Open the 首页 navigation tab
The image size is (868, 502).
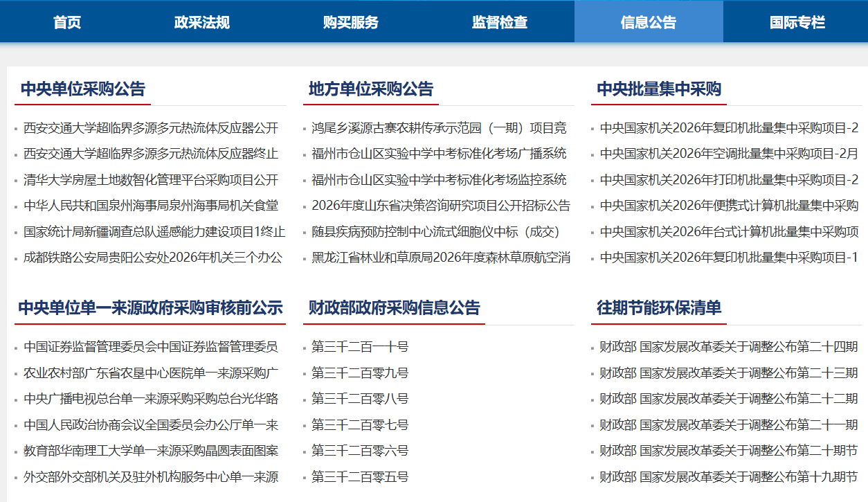tap(67, 22)
